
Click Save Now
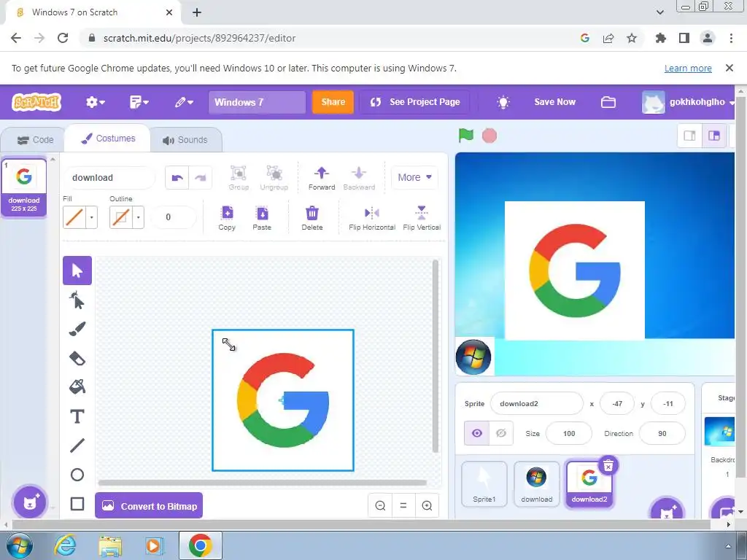[x=554, y=102]
